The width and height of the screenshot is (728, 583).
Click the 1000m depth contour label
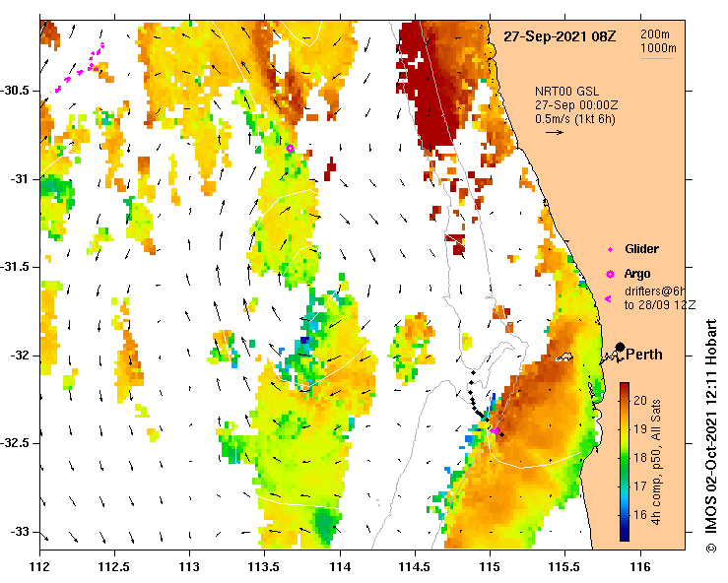coord(658,48)
